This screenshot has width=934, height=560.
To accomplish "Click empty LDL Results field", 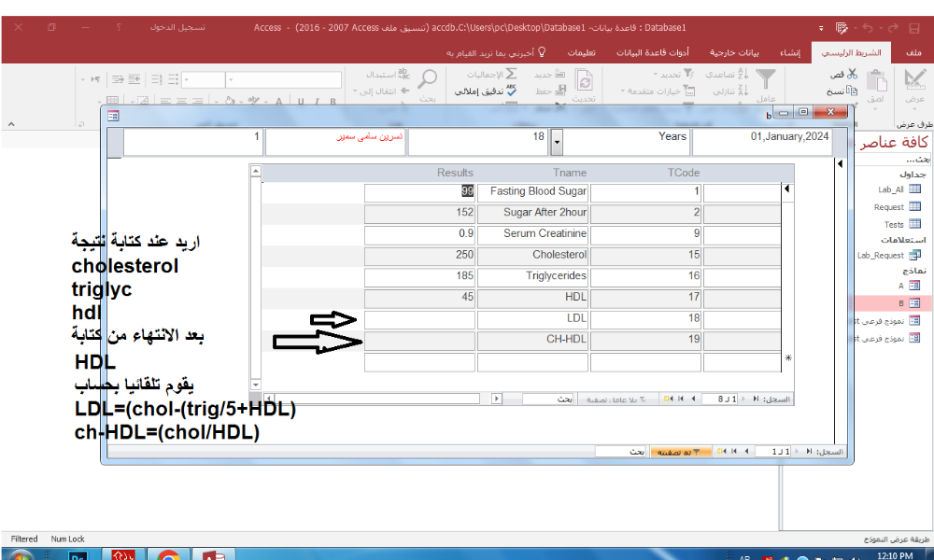I will pyautogui.click(x=419, y=319).
